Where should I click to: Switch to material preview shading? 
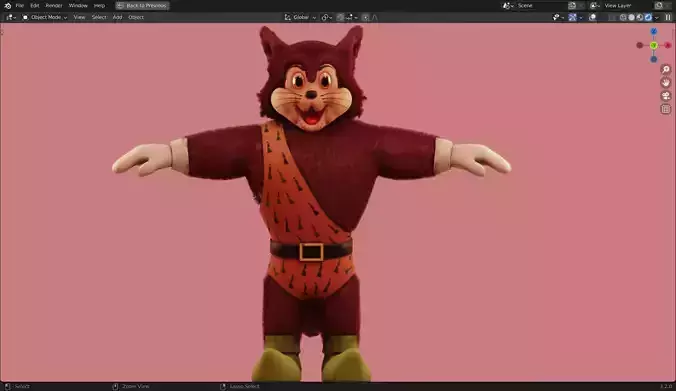pos(640,17)
